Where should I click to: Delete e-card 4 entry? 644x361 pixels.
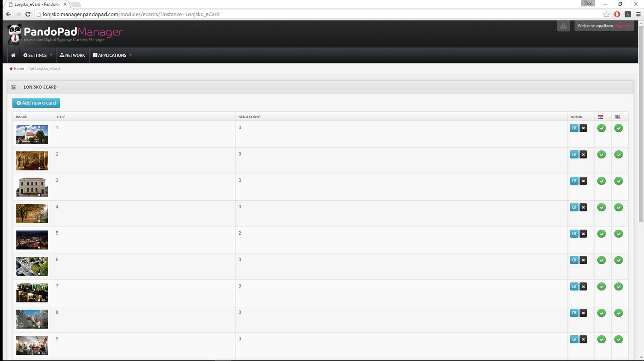(x=583, y=207)
